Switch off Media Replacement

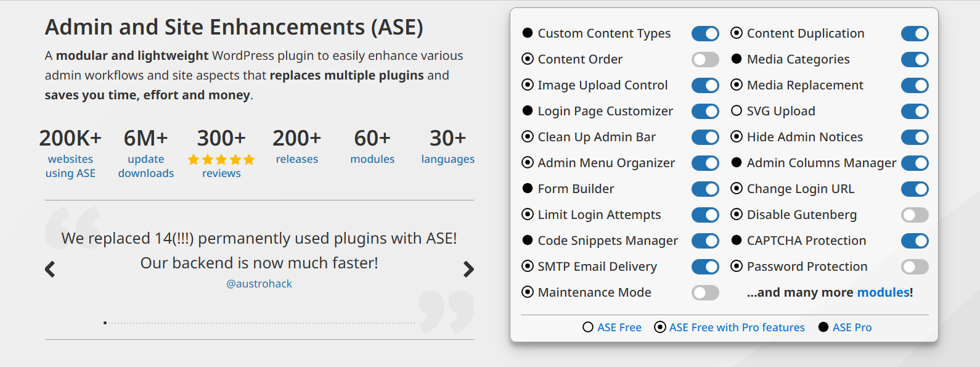pos(915,85)
